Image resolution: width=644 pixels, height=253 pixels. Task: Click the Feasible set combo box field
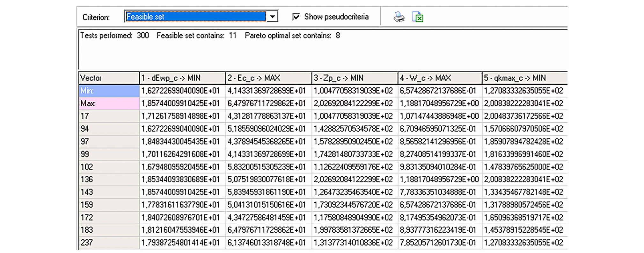[195, 17]
